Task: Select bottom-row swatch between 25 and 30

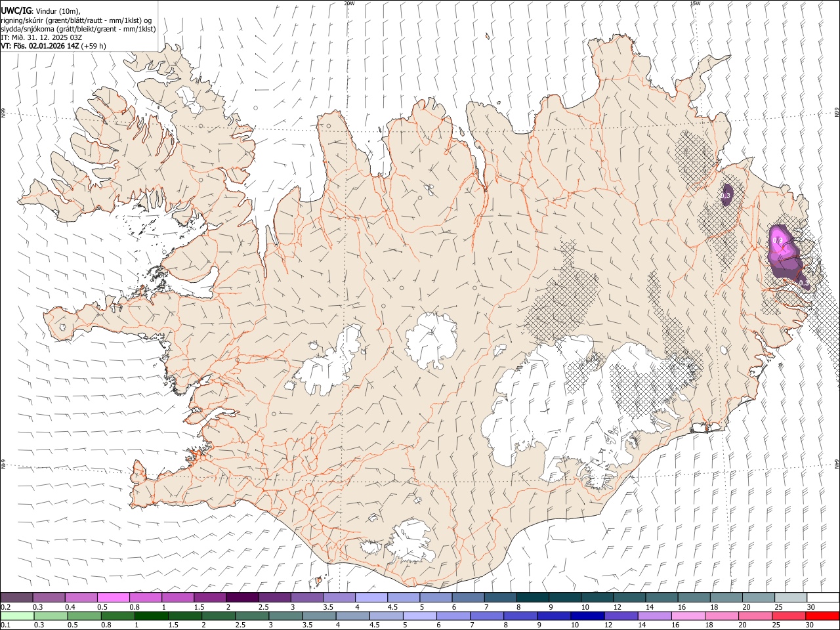Action: click(788, 616)
